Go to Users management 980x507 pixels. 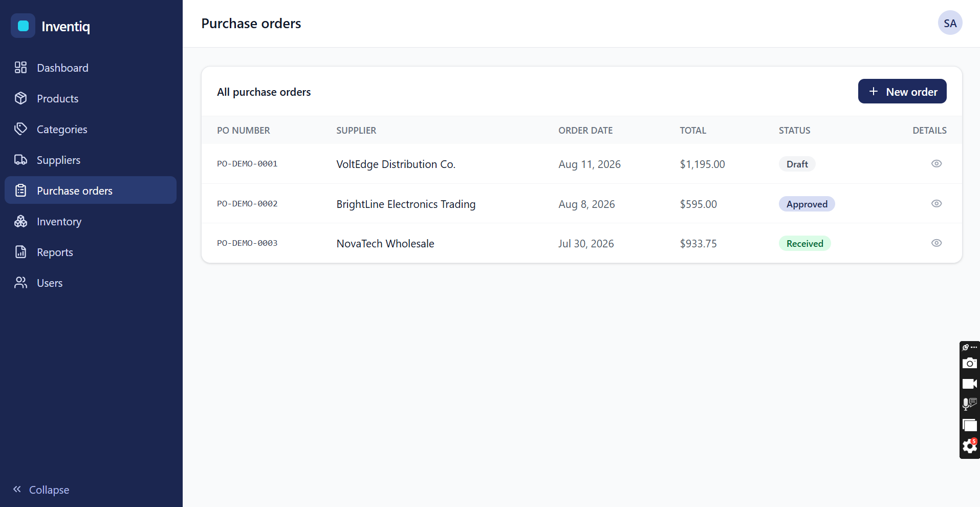[x=91, y=283]
